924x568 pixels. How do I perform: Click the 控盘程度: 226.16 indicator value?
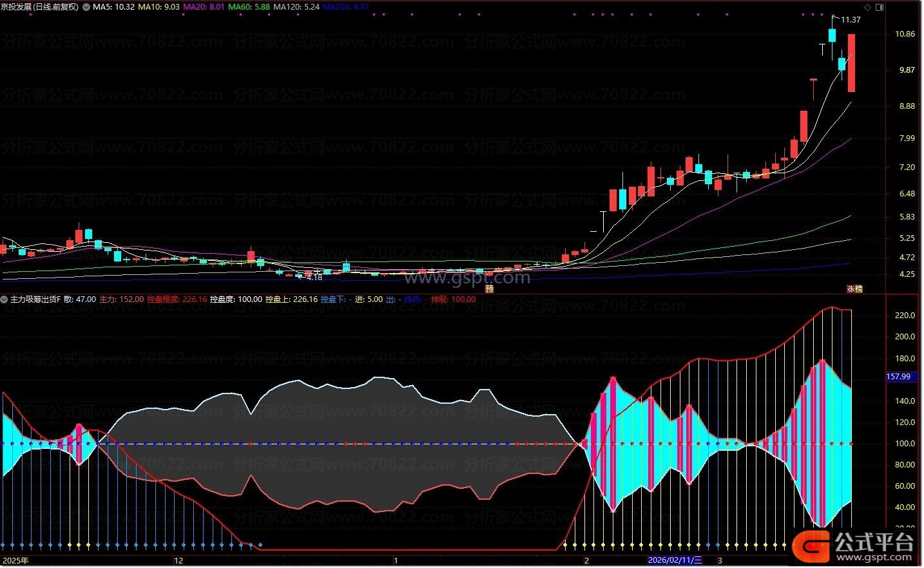[x=177, y=299]
